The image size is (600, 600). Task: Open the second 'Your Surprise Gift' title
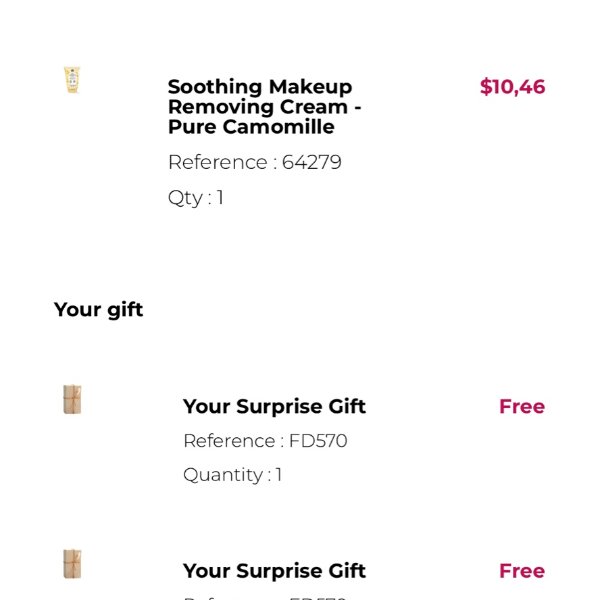pyautogui.click(x=274, y=571)
